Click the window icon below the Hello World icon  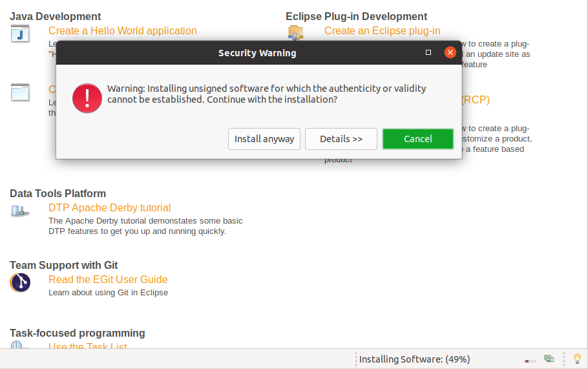pyautogui.click(x=20, y=92)
